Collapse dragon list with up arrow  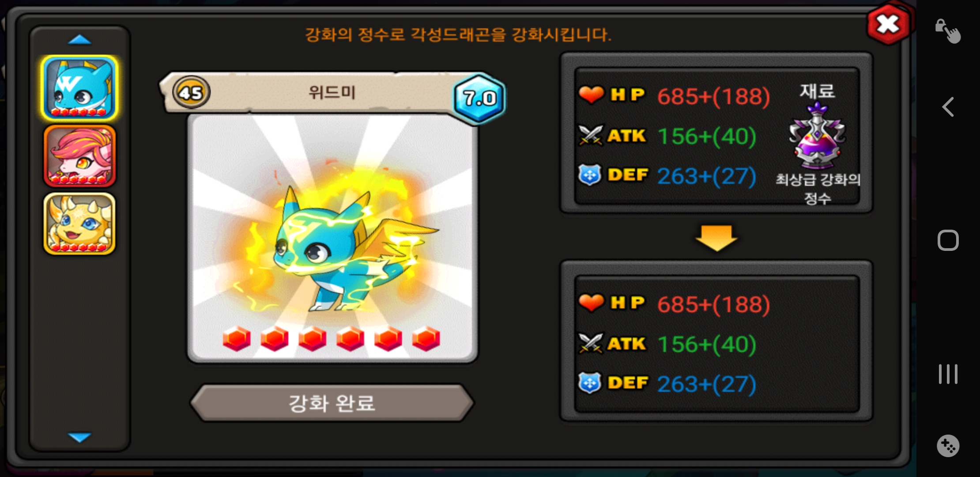pos(80,40)
